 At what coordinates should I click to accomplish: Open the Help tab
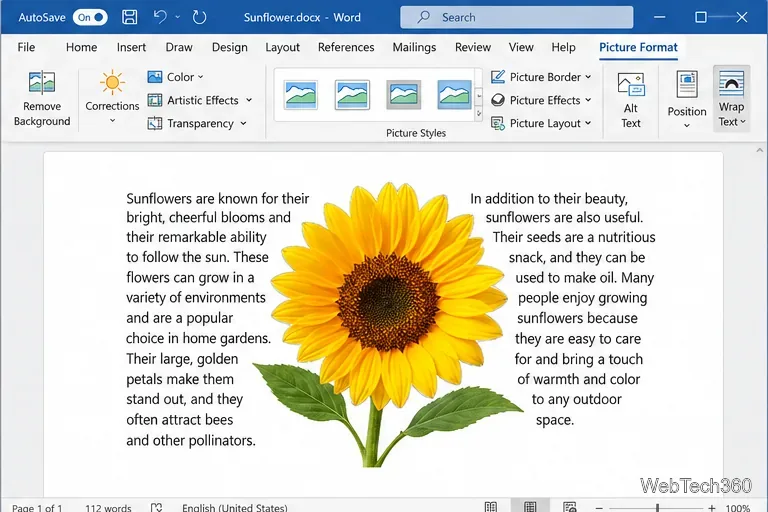pyautogui.click(x=563, y=47)
